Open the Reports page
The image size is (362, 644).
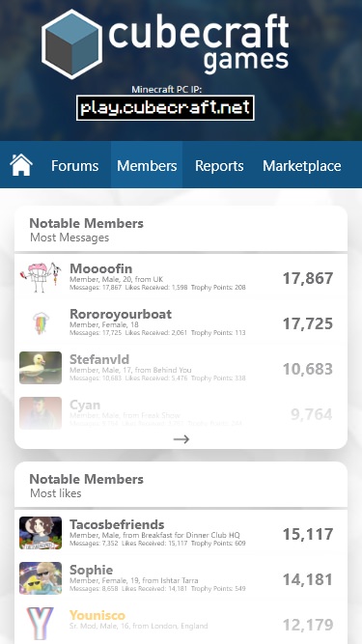(x=219, y=165)
